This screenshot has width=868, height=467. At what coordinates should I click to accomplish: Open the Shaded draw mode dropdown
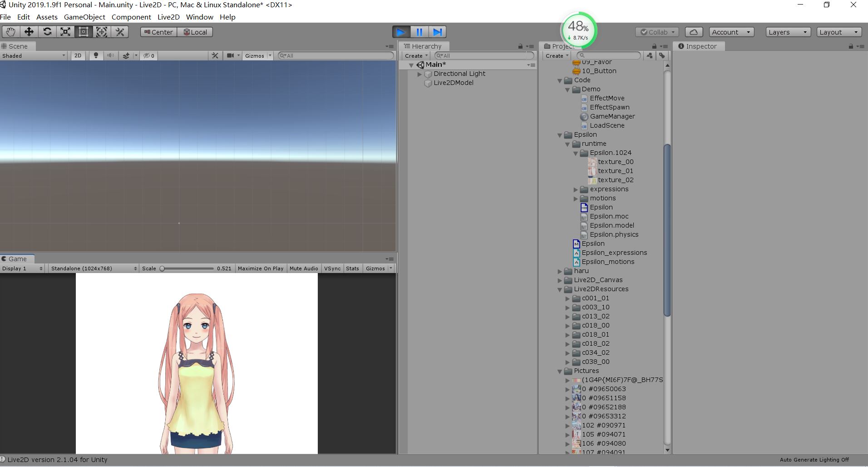[x=32, y=55]
